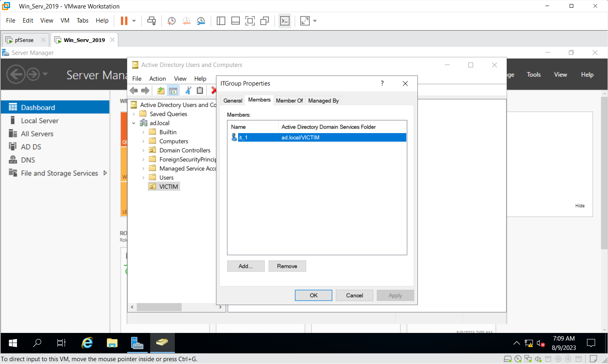Click Add... to add a group member
608x364 pixels.
click(x=245, y=266)
